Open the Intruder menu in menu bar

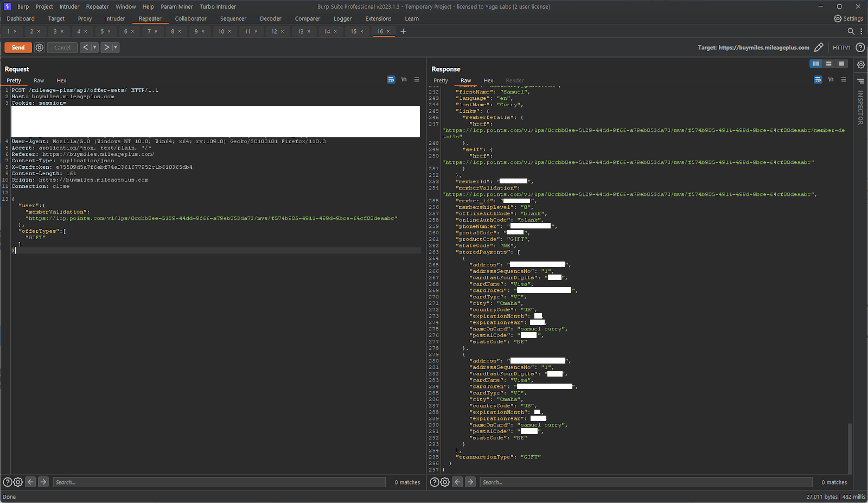click(69, 7)
